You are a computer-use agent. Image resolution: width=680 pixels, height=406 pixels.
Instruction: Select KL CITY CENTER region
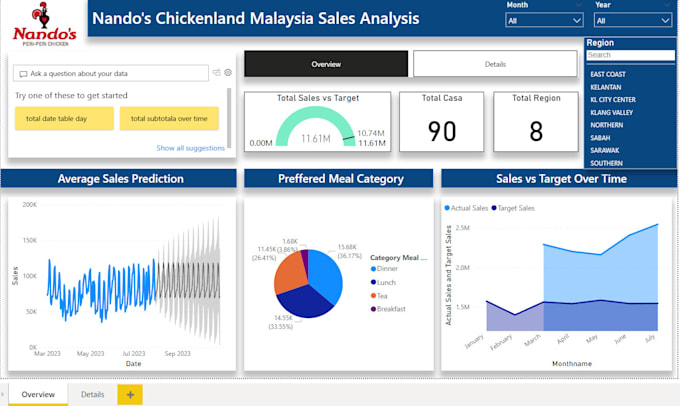click(613, 99)
